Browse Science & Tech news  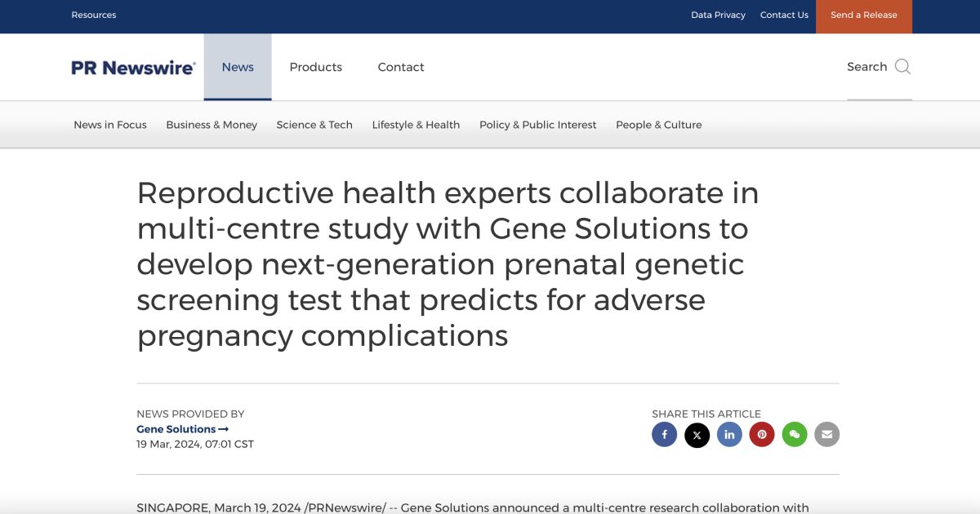coord(314,124)
